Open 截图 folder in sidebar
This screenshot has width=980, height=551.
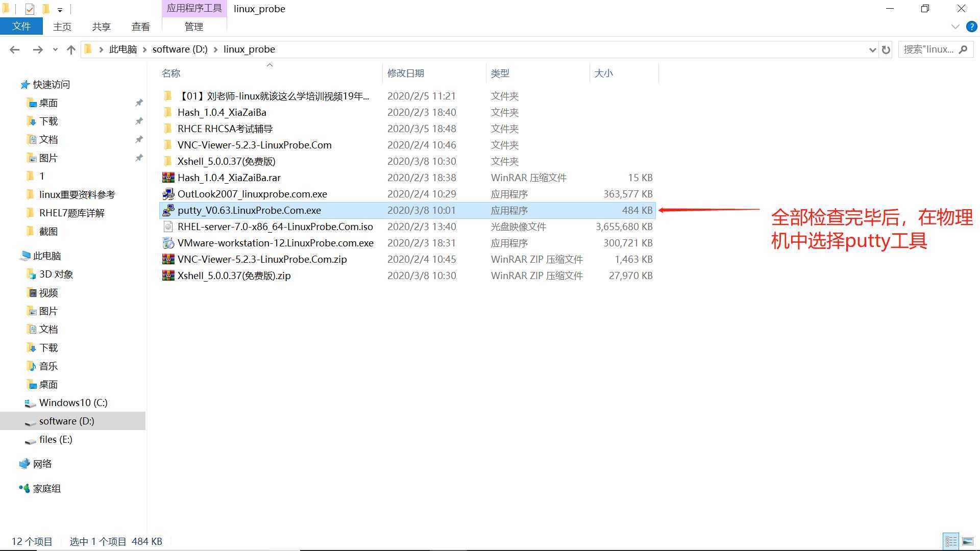tap(48, 231)
